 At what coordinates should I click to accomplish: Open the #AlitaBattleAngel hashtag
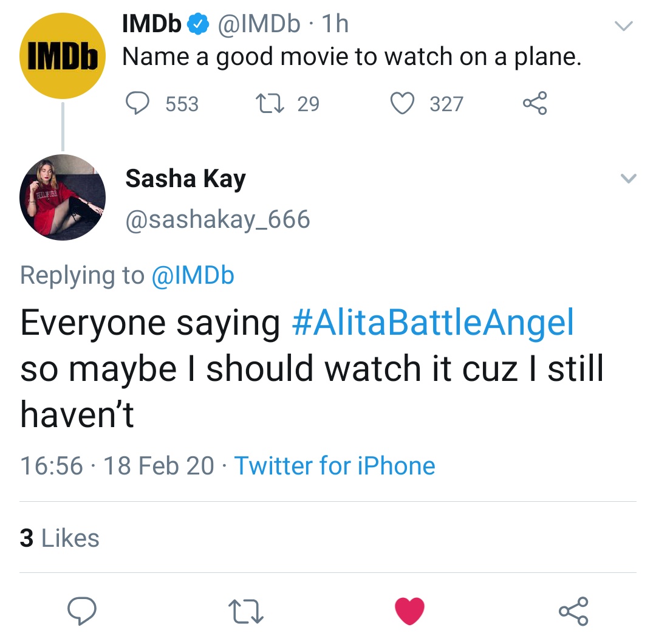coord(432,323)
